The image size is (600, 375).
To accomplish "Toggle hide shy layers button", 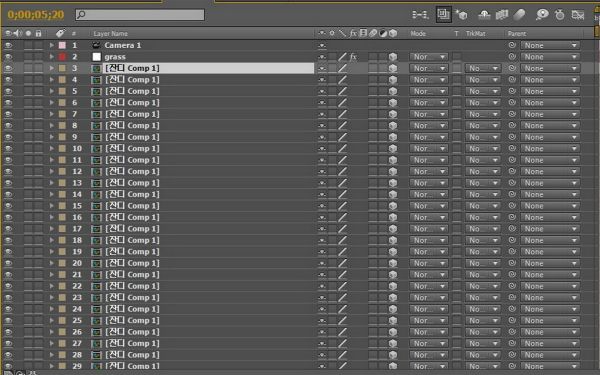I will pos(484,15).
